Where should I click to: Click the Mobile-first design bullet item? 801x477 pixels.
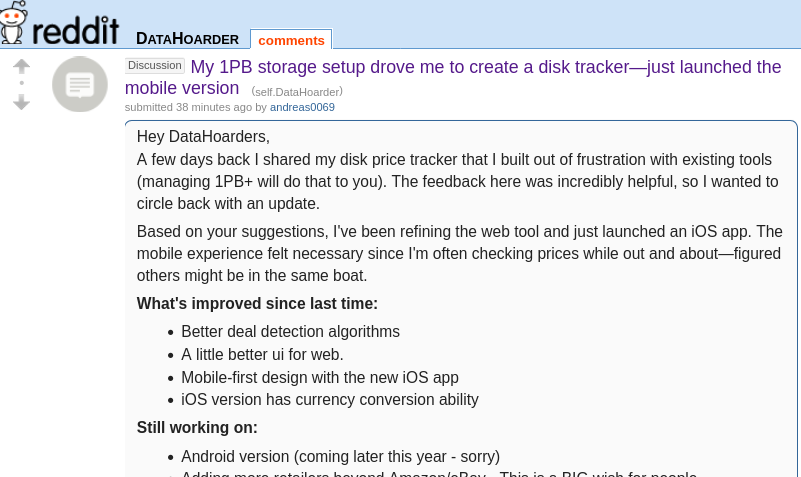(x=320, y=377)
